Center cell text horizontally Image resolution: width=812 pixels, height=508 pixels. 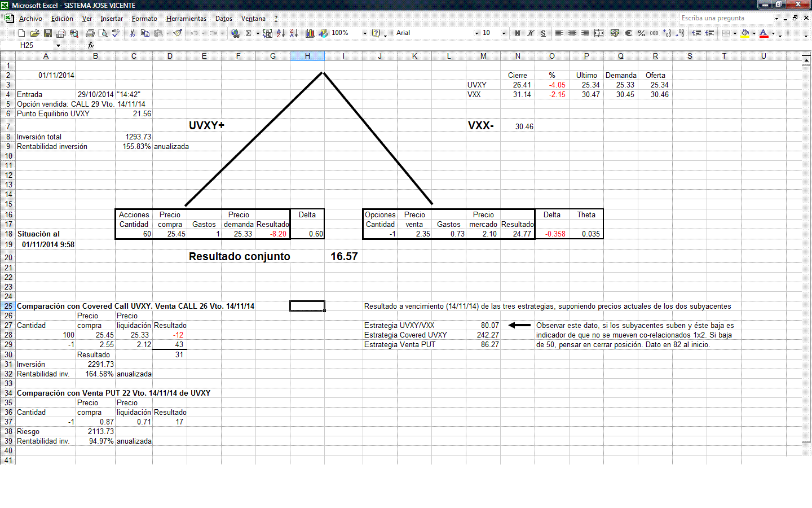(x=572, y=33)
